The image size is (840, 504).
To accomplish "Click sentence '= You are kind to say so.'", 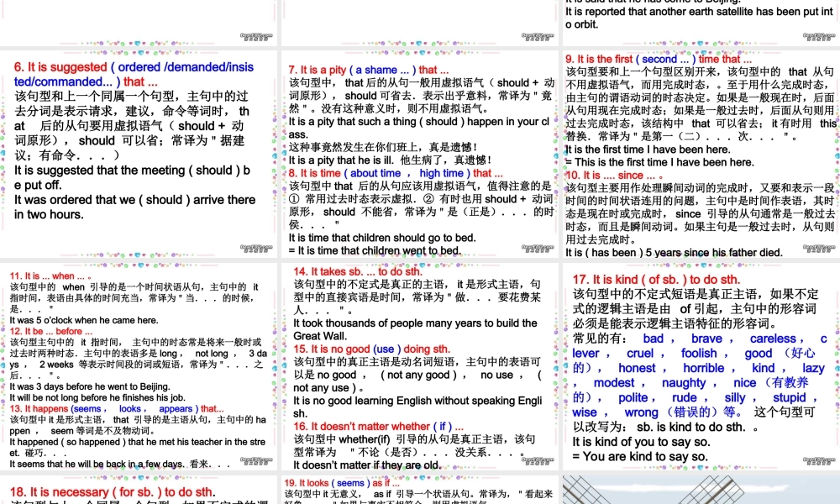I will coord(639,457).
